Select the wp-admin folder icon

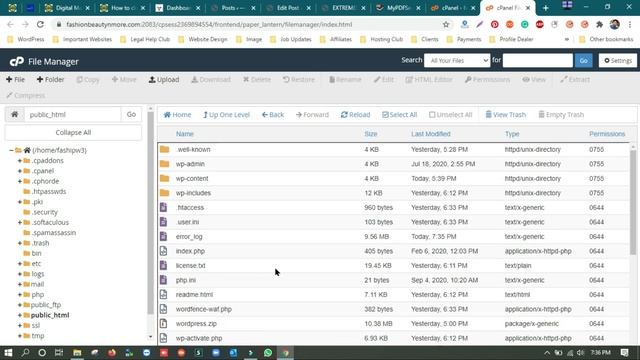point(164,164)
